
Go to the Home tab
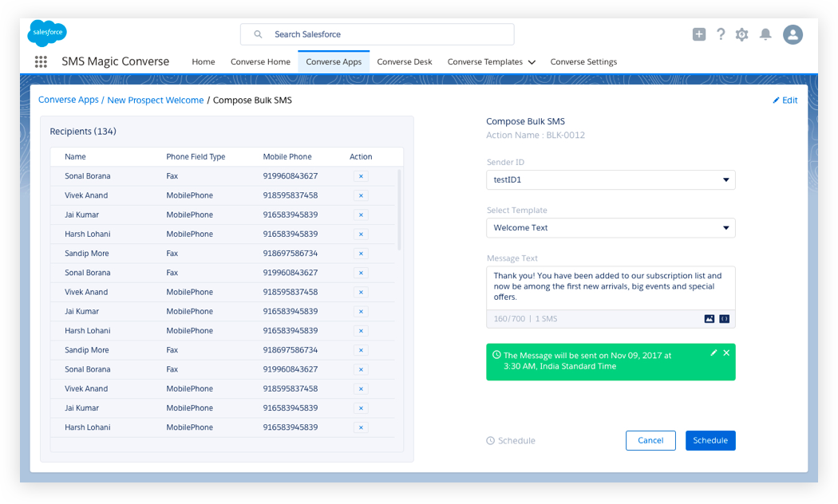204,62
